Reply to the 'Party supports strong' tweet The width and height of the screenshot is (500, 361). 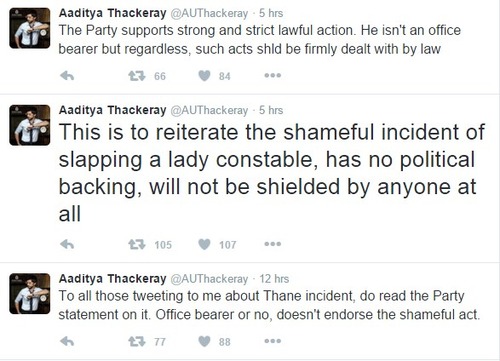click(67, 76)
